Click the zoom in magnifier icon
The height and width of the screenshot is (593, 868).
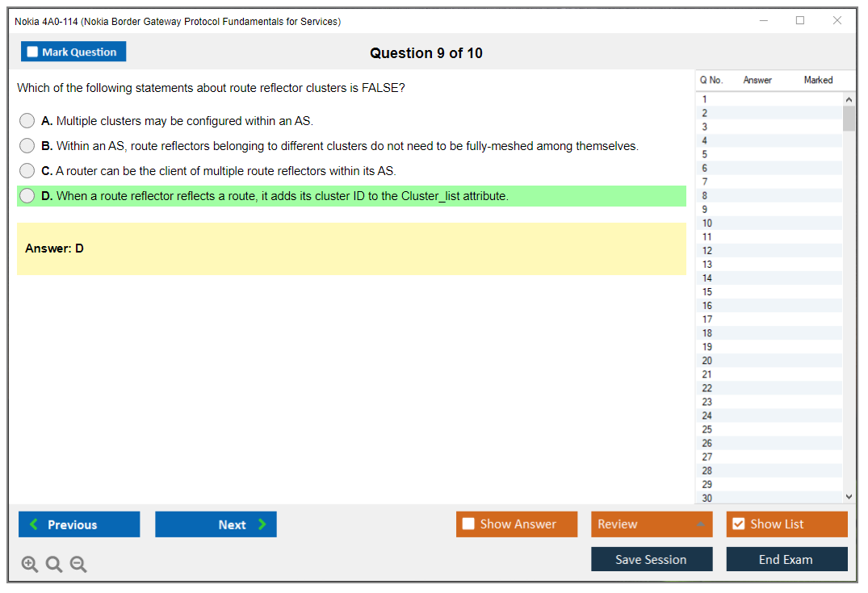30,565
